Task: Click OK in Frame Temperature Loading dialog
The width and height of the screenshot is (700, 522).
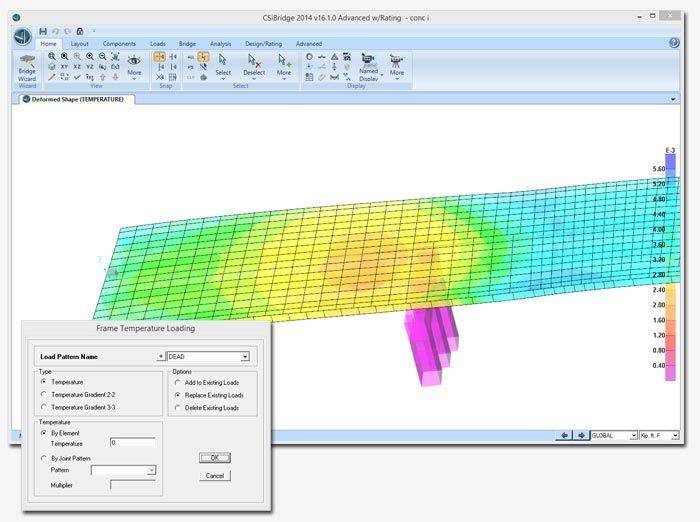Action: 215,458
